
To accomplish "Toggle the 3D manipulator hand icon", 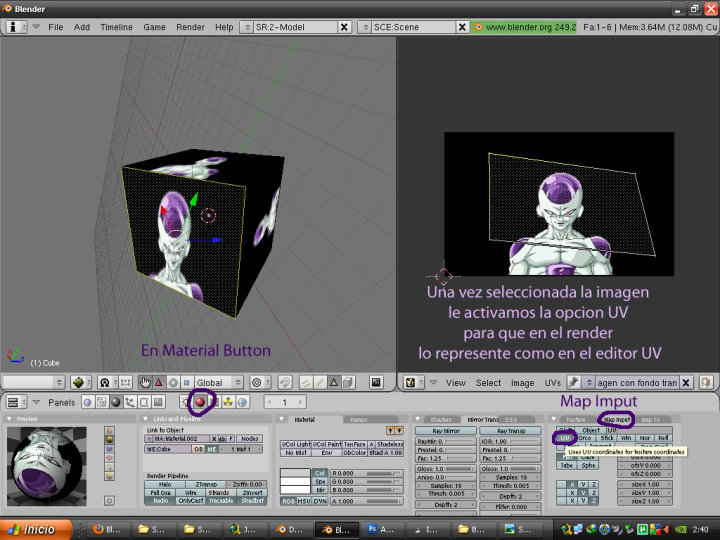I will [145, 382].
